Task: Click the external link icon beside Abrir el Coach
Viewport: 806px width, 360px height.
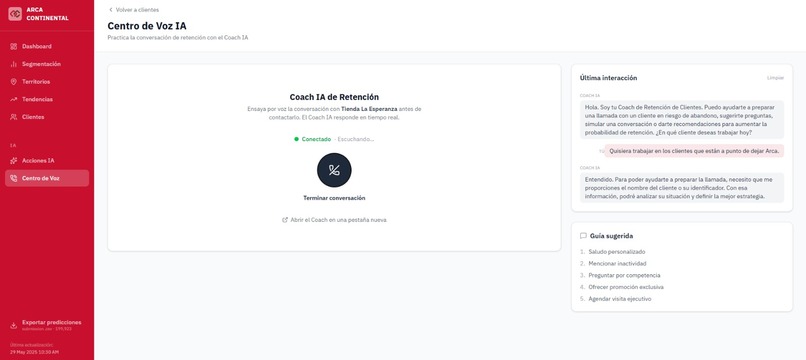Action: tap(285, 220)
